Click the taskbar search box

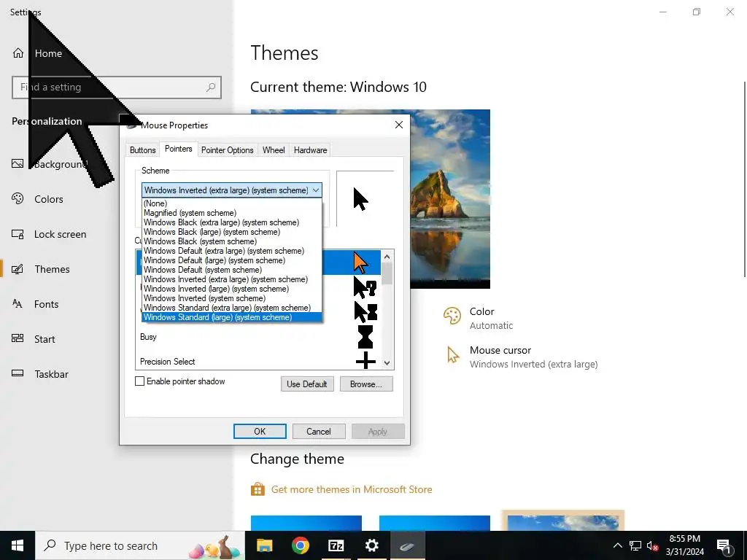(140, 545)
